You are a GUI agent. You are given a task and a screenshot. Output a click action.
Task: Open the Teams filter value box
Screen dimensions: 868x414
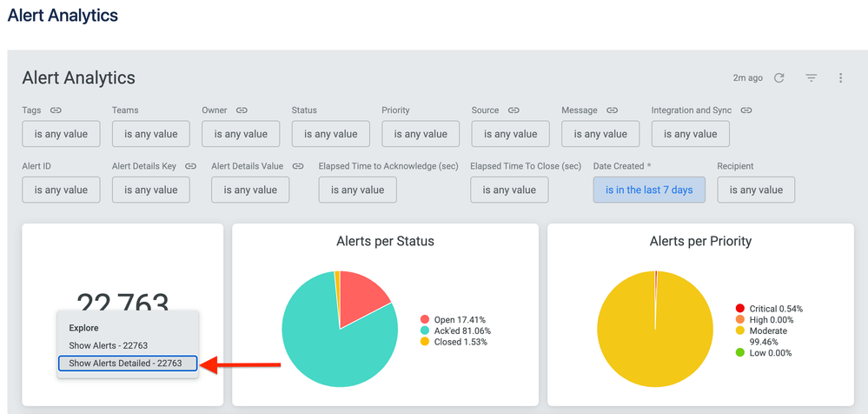[x=150, y=134]
